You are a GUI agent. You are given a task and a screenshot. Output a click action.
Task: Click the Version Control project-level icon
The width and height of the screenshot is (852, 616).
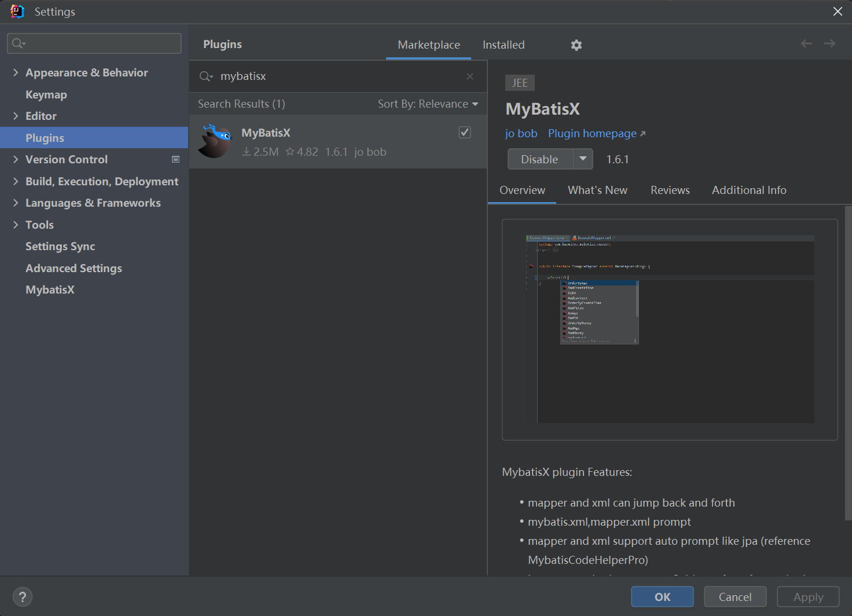coord(175,159)
